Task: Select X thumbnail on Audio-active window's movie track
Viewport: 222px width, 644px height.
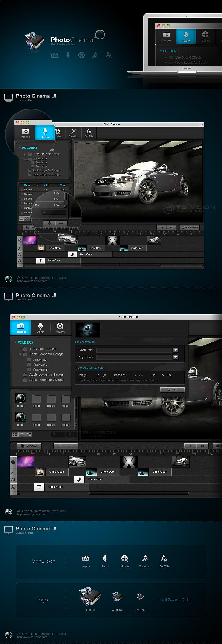Action: 112,240
